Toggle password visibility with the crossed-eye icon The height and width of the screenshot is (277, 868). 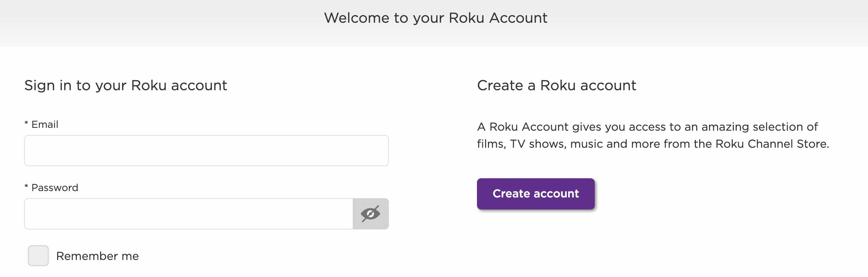370,214
